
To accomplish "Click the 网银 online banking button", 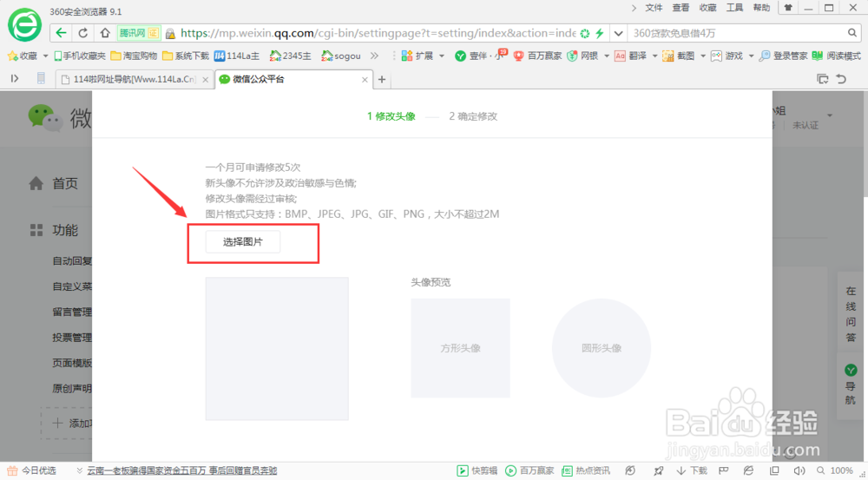I will coord(582,56).
